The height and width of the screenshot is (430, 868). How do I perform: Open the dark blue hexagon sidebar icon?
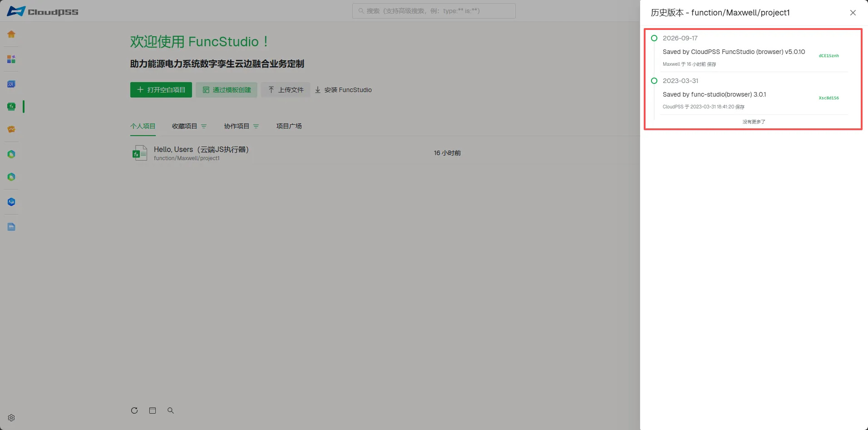click(11, 202)
